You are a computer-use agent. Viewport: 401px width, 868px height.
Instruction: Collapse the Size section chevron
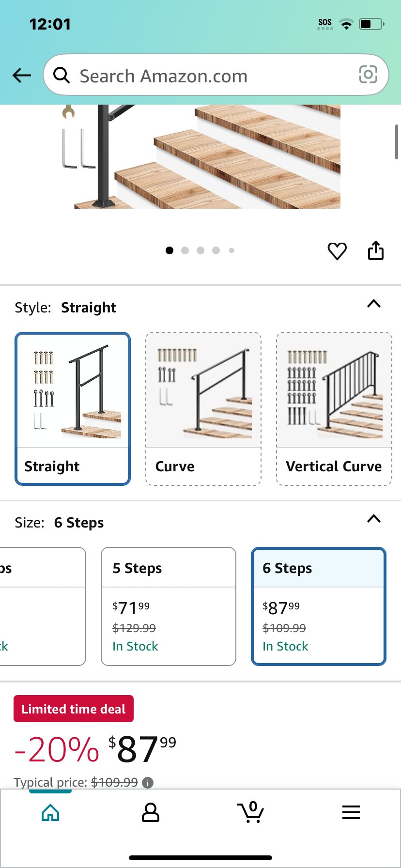(374, 519)
